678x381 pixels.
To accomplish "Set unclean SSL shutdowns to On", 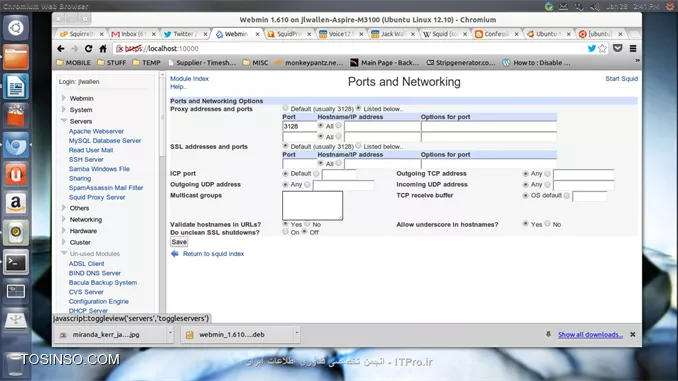I will click(285, 232).
